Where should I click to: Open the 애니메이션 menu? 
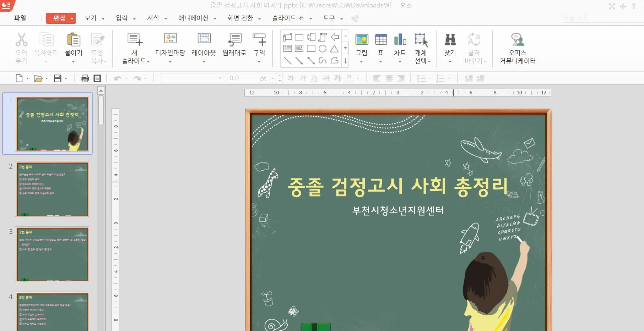[x=193, y=18]
